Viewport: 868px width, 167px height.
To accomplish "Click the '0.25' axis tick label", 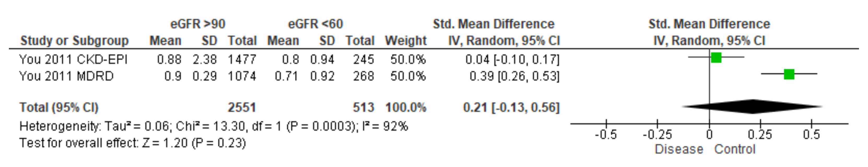I will pyautogui.click(x=760, y=135).
